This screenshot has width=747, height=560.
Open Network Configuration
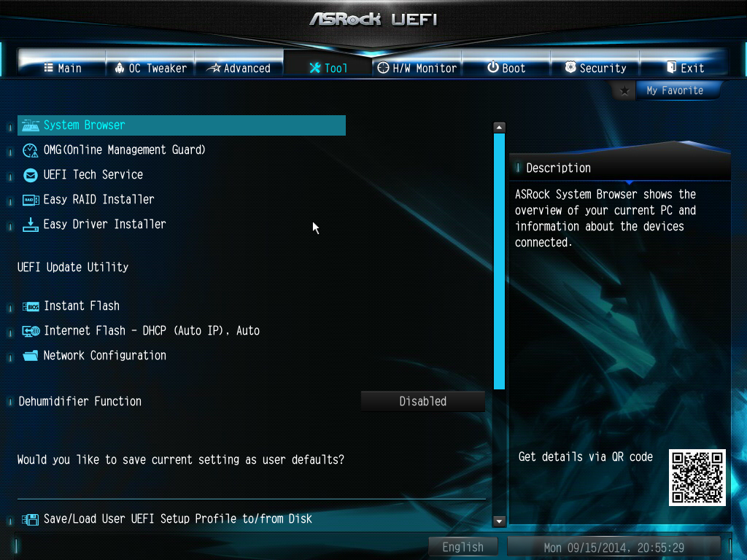point(105,356)
